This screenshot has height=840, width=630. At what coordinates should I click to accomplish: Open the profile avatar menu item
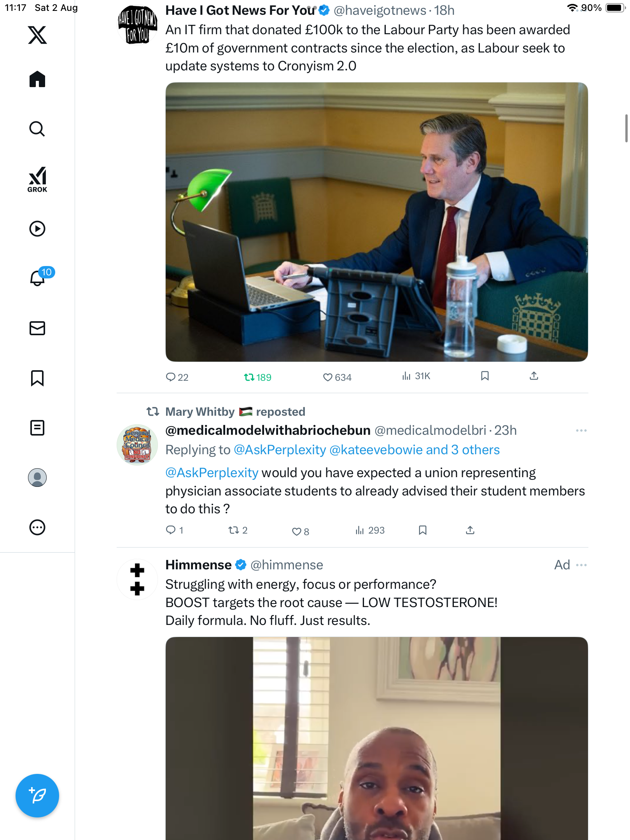37,478
